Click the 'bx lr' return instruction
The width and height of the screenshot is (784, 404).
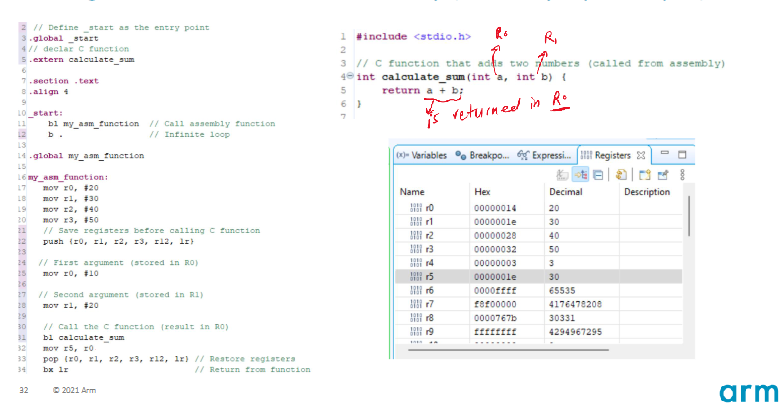coord(56,370)
